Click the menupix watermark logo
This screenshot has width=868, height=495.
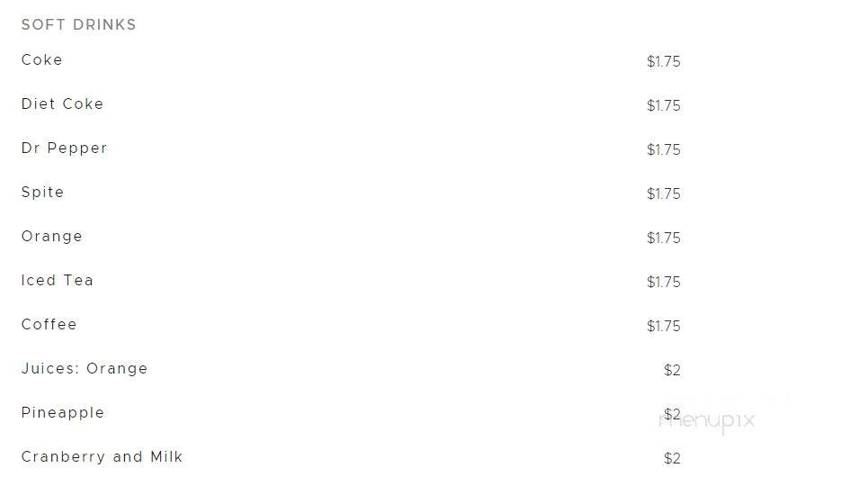pyautogui.click(x=707, y=421)
